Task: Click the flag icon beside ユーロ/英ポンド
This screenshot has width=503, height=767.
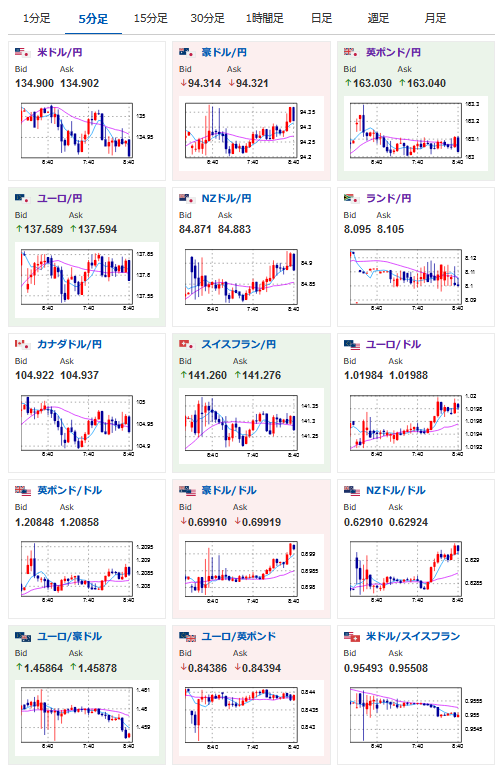Action: (187, 636)
